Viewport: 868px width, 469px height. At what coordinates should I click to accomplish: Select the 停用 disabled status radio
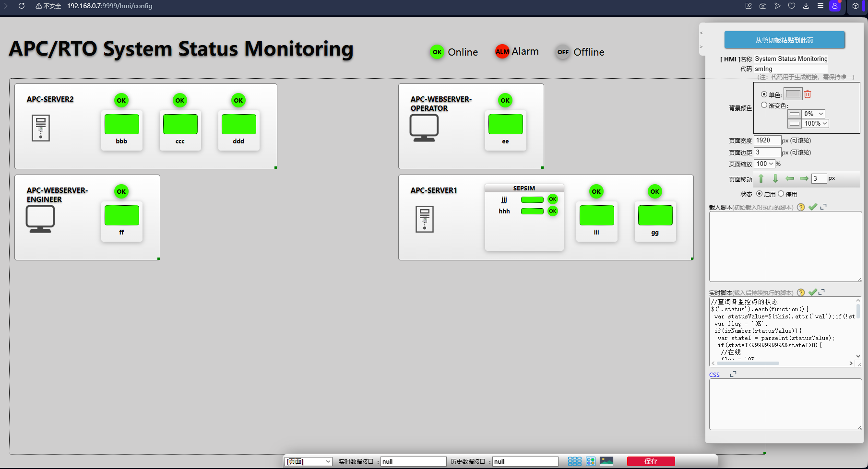[x=781, y=194]
